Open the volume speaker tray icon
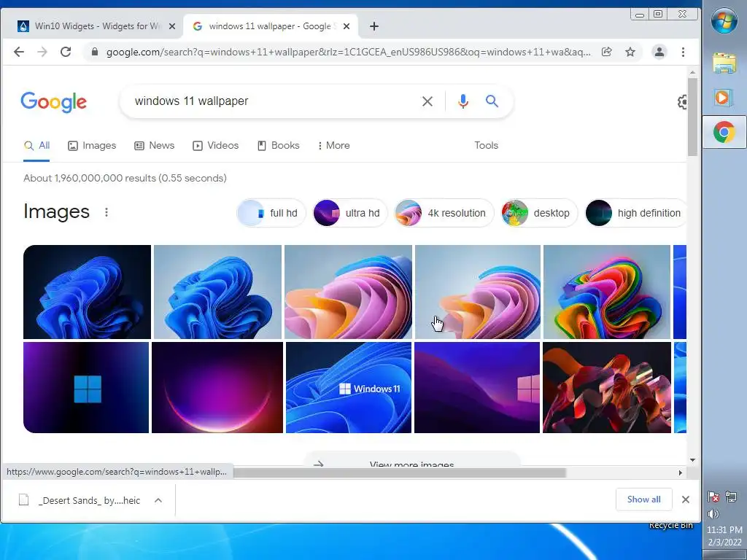Image resolution: width=747 pixels, height=560 pixels. 713,514
